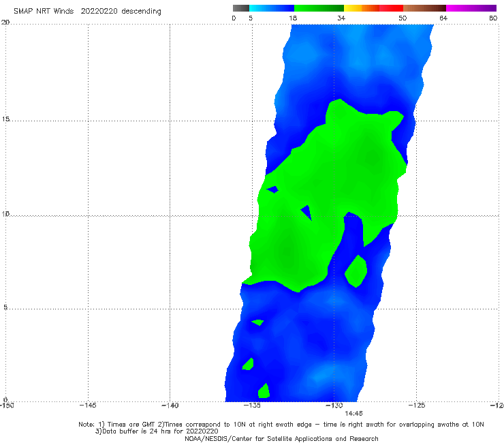
Task: Click the red segment of the color bar
Action: [x=391, y=8]
